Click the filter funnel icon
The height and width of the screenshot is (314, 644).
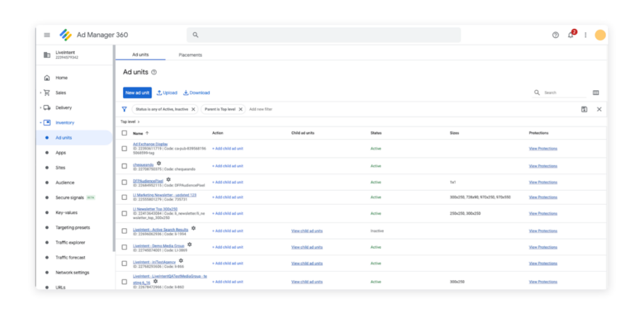coord(124,109)
